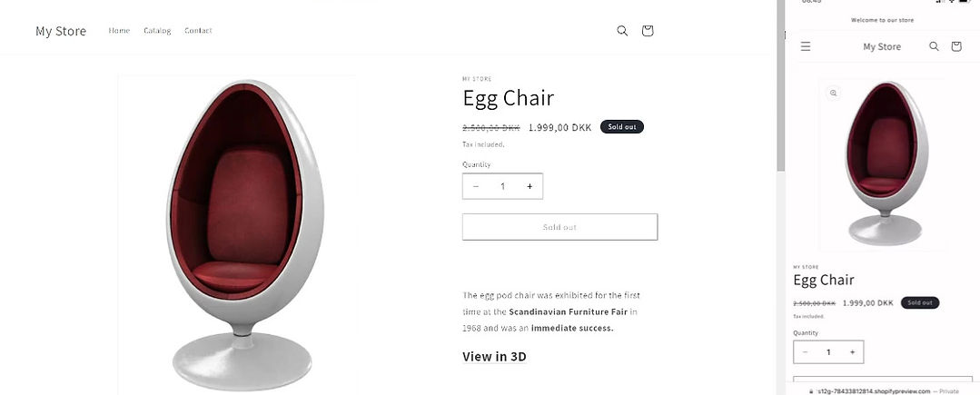Zoom product image in mobile preview

[833, 93]
